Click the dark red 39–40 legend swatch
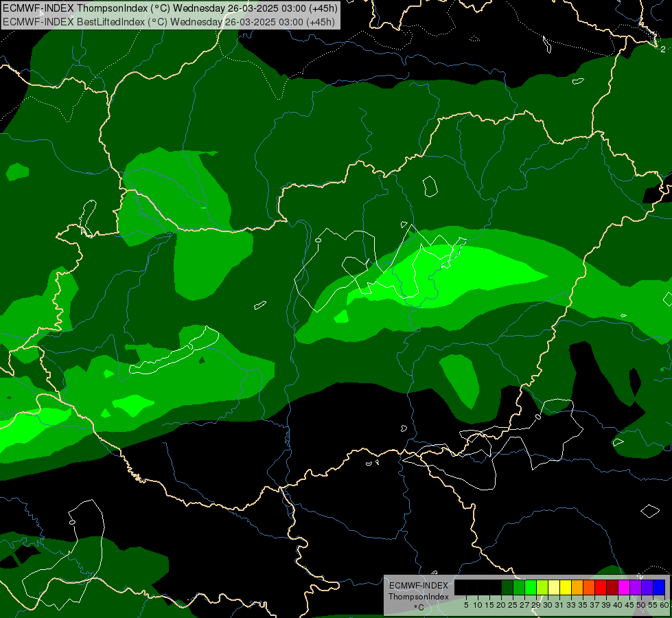 pos(612,587)
